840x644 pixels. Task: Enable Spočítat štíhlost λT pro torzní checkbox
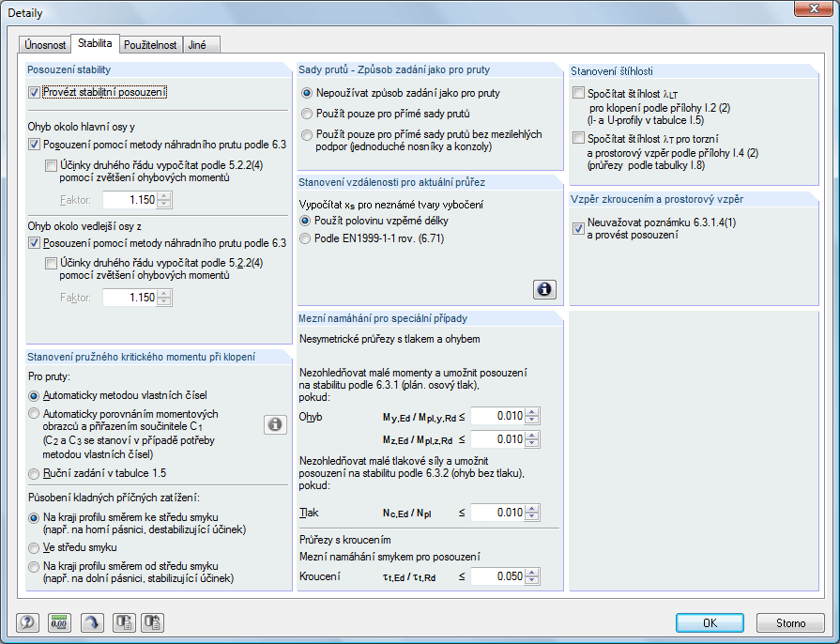point(578,138)
